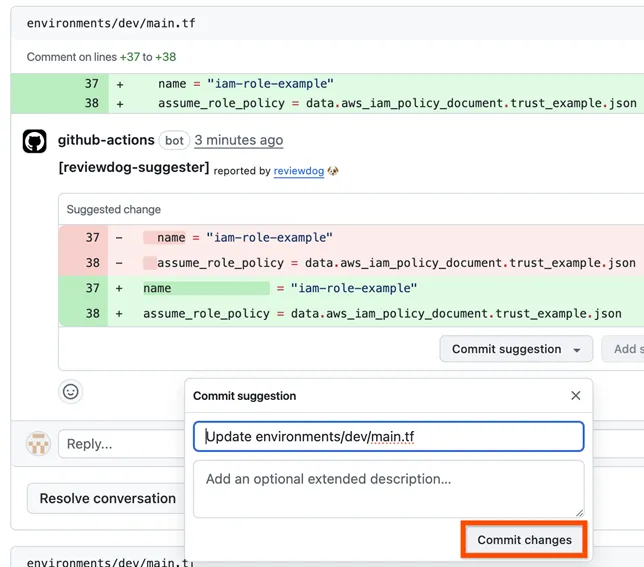
Task: Click Resolve conversation button
Action: tap(107, 498)
